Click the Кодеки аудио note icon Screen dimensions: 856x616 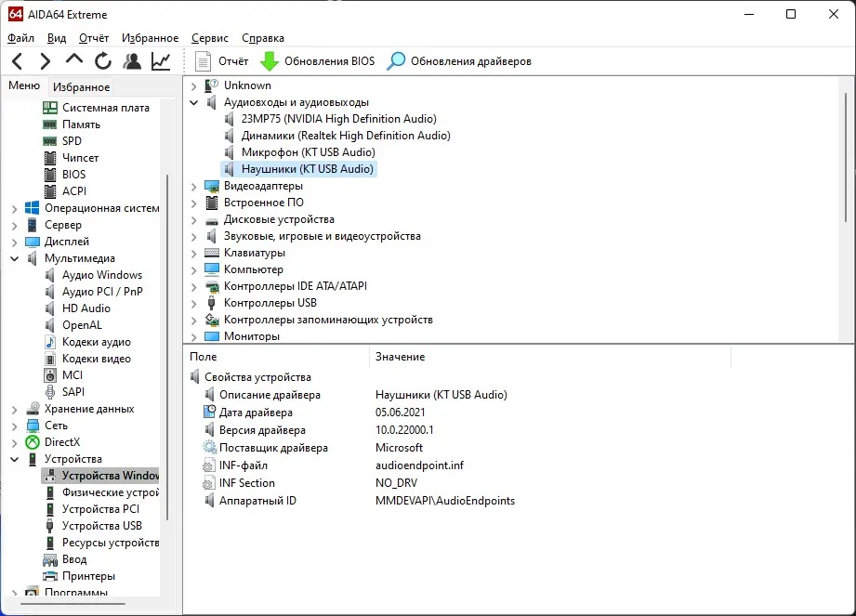coord(49,342)
